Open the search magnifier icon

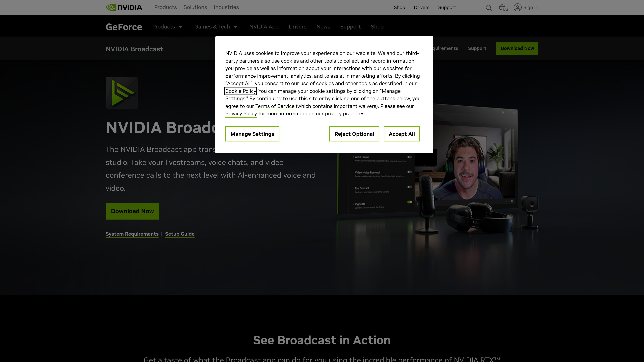pyautogui.click(x=489, y=8)
